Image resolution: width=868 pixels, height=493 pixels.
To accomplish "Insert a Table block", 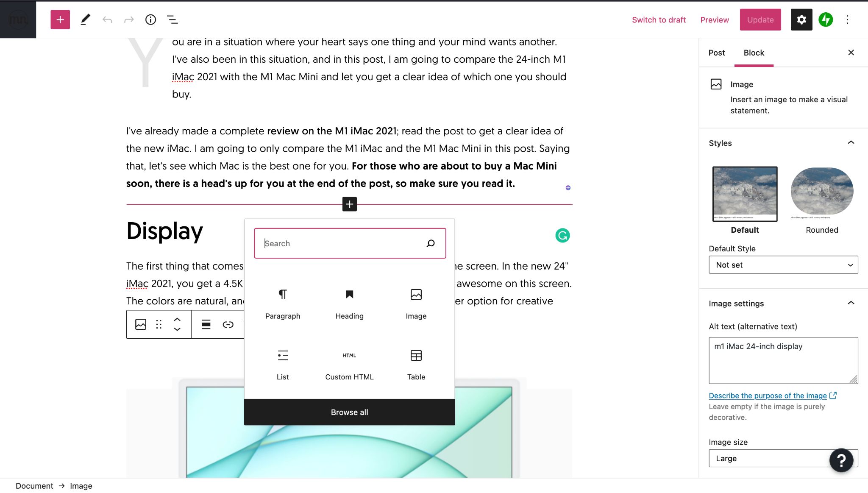I will click(416, 364).
